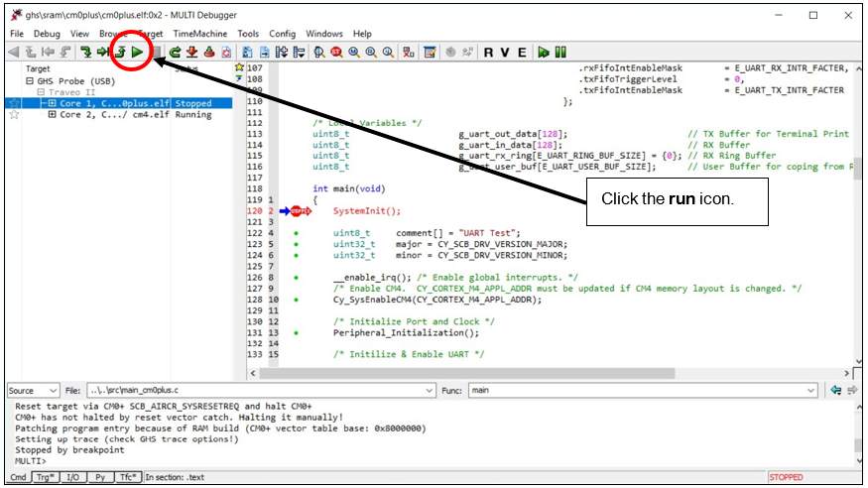Image resolution: width=868 pixels, height=488 pixels.
Task: Click the V toolbar button
Action: pos(505,52)
